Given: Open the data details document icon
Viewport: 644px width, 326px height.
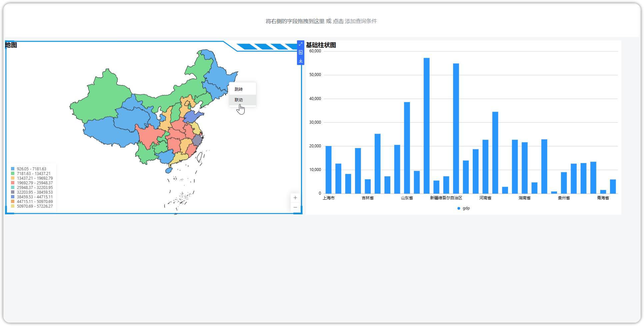Looking at the screenshot, I should (x=301, y=52).
